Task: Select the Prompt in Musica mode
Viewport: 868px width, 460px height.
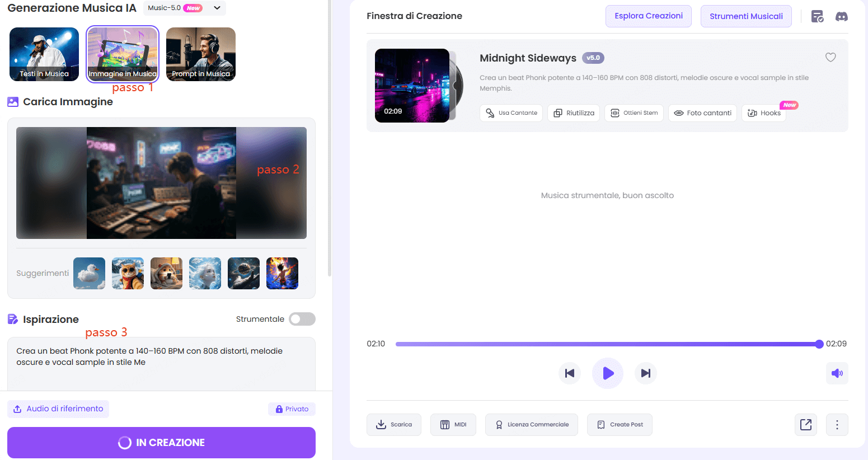Action: 200,54
